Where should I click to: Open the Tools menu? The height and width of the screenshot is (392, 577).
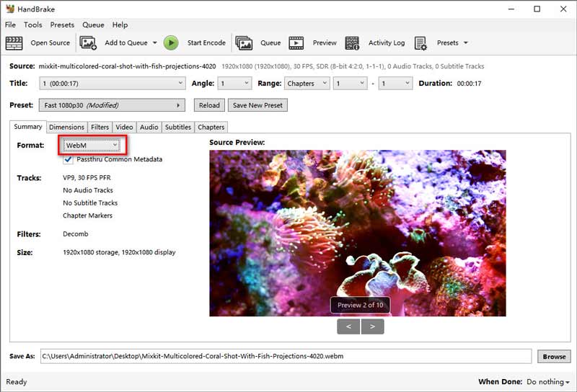coord(32,24)
